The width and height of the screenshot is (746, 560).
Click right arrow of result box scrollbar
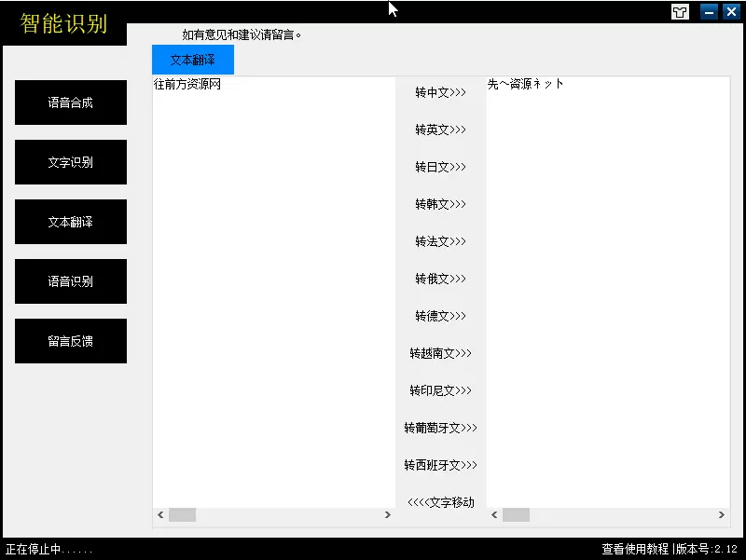click(x=722, y=515)
